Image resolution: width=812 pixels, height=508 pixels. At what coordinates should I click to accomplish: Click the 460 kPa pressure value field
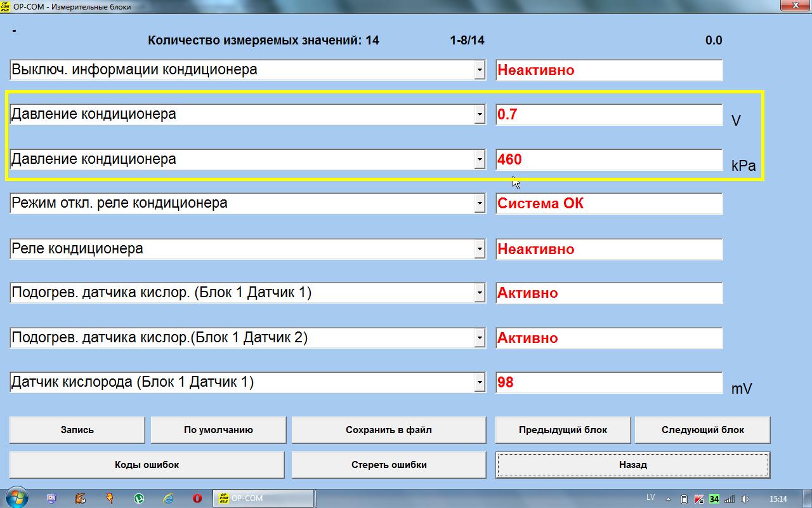(608, 159)
